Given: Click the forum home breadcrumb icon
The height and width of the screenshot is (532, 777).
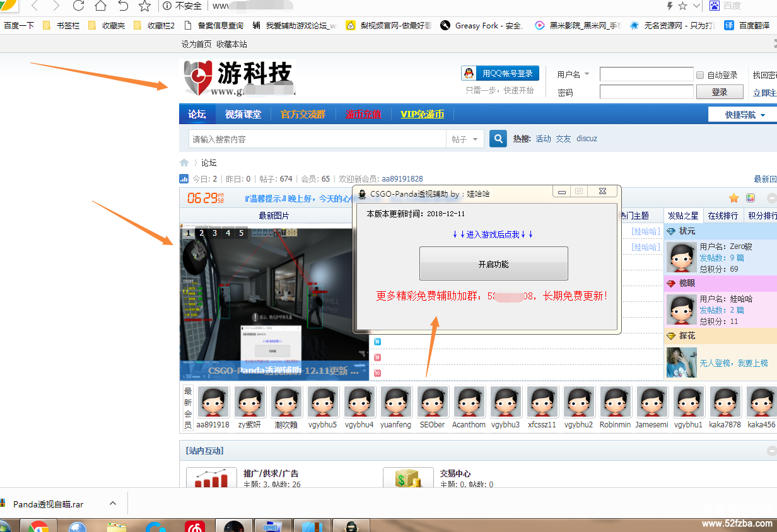Looking at the screenshot, I should point(184,163).
